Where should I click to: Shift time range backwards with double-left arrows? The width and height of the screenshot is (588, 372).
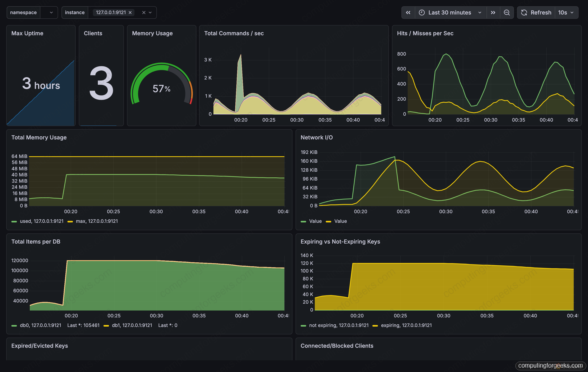click(408, 13)
